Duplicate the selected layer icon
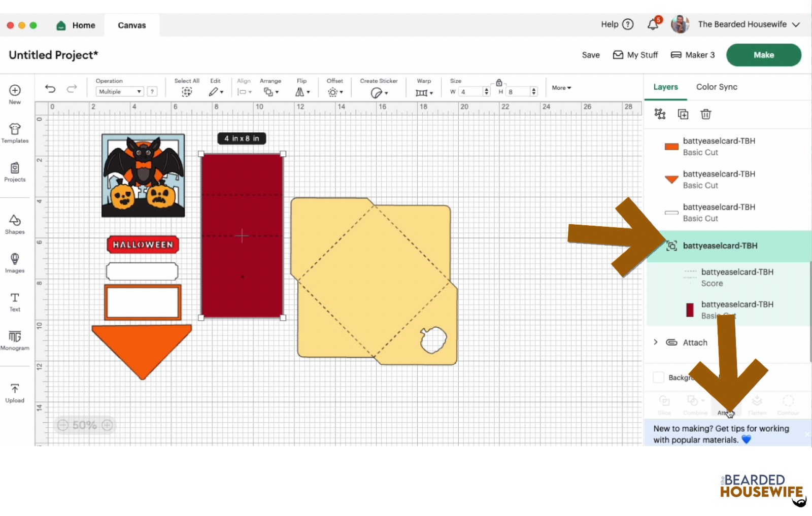Screen dimensions: 812x516 683,114
